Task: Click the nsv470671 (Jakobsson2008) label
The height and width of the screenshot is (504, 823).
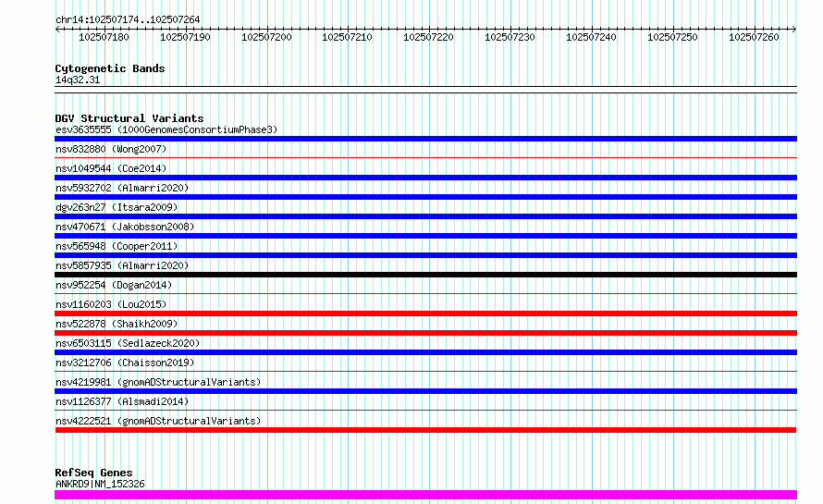Action: [x=125, y=227]
